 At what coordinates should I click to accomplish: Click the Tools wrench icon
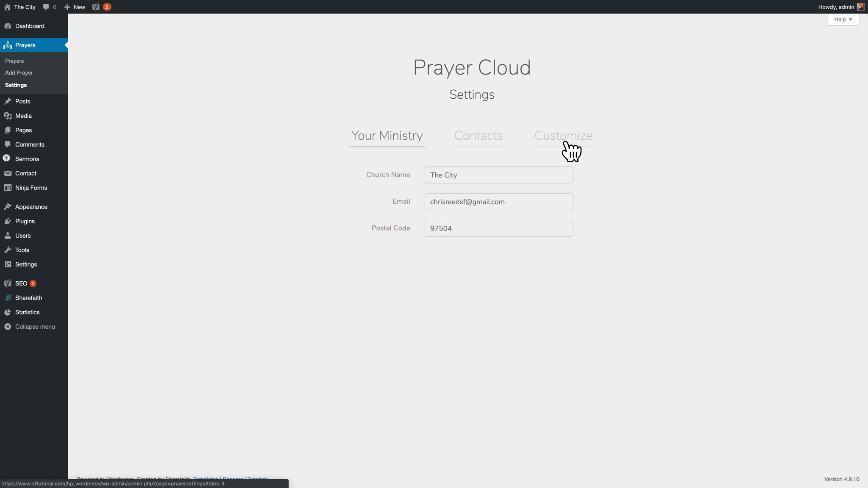(x=8, y=250)
